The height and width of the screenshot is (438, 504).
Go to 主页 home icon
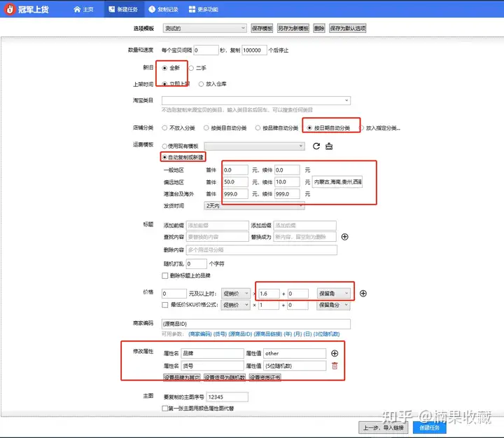pyautogui.click(x=77, y=9)
